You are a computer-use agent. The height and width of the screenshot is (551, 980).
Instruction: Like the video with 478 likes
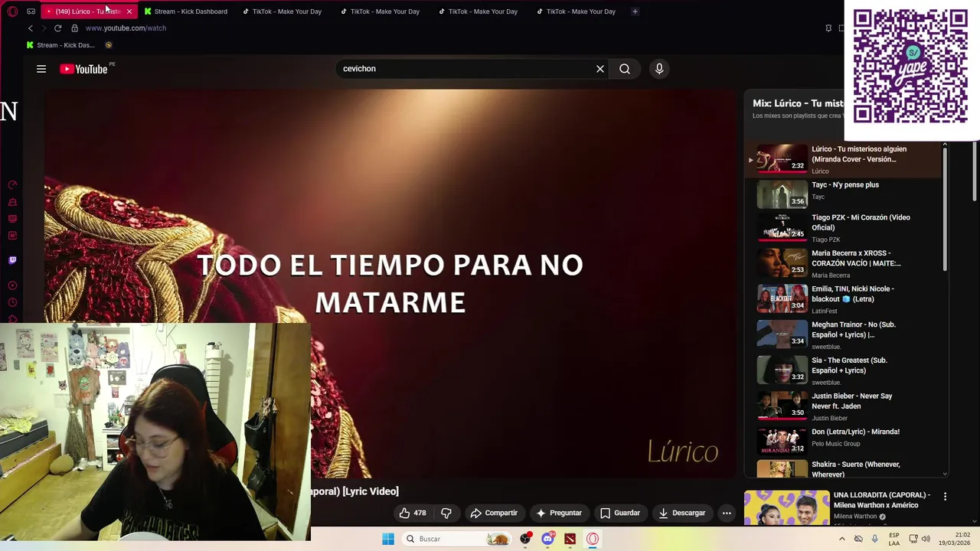pos(413,513)
